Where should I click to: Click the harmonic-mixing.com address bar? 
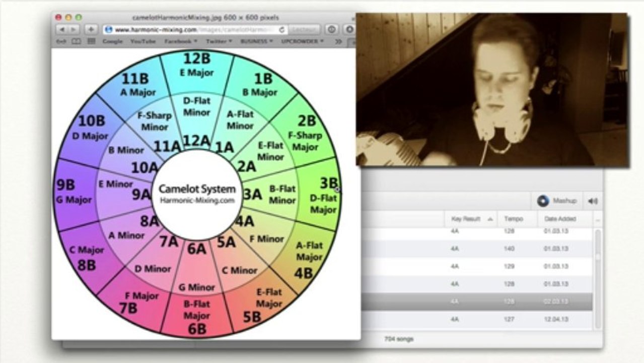coord(195,30)
